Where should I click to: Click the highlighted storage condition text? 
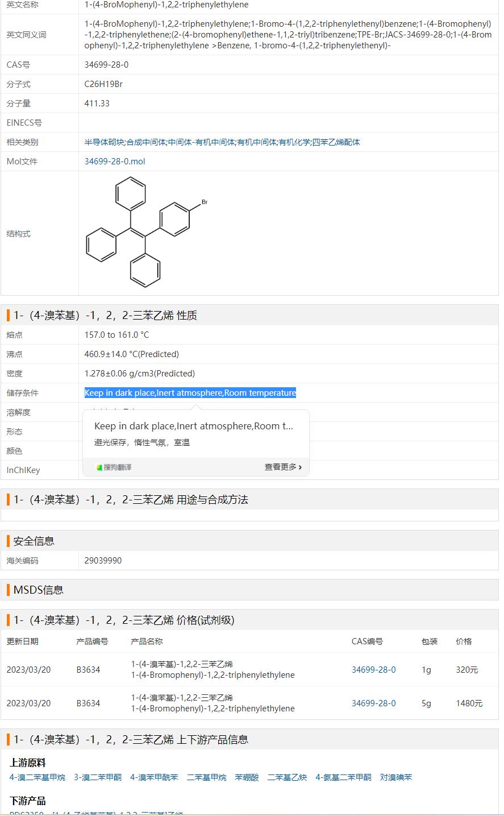click(190, 393)
